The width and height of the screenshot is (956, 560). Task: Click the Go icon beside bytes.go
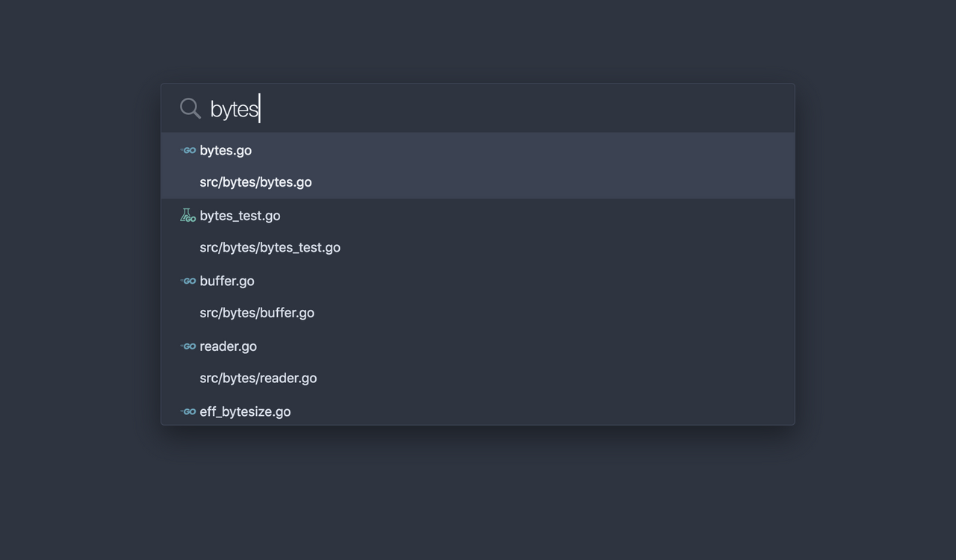pyautogui.click(x=188, y=150)
